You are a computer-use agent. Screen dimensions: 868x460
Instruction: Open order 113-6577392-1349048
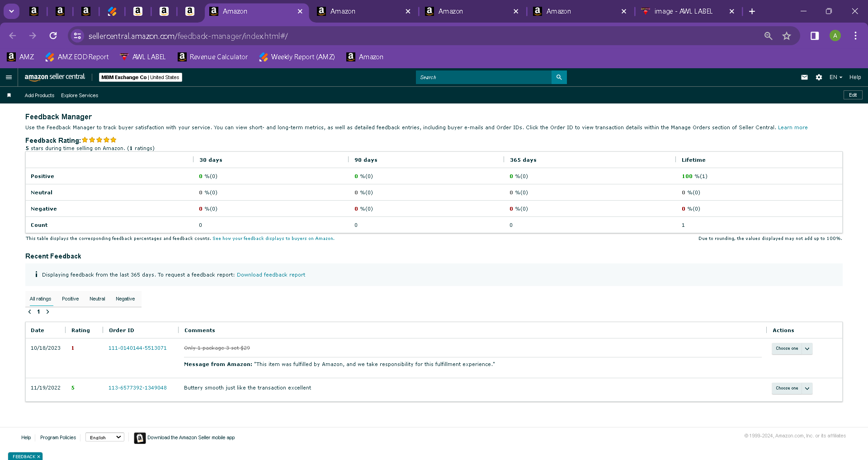click(137, 388)
